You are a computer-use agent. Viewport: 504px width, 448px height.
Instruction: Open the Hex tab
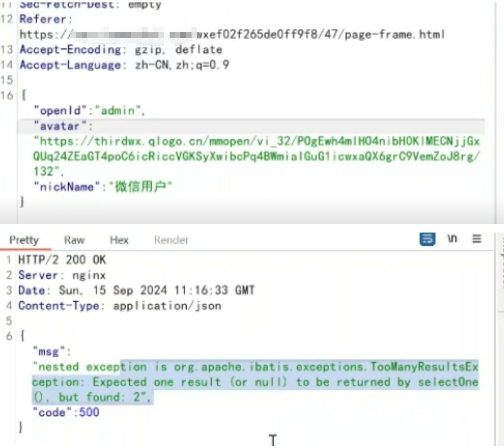click(x=119, y=240)
